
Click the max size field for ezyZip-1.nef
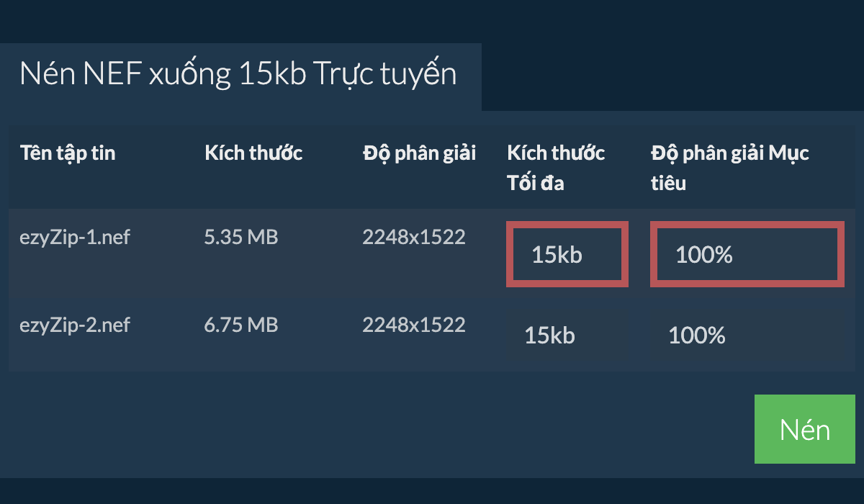pyautogui.click(x=567, y=254)
